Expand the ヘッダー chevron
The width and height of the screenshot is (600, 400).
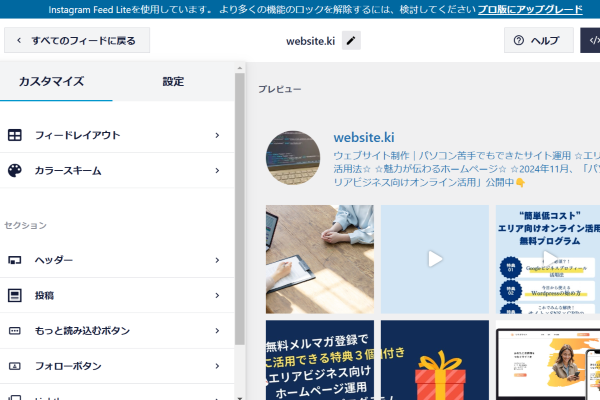click(x=217, y=260)
